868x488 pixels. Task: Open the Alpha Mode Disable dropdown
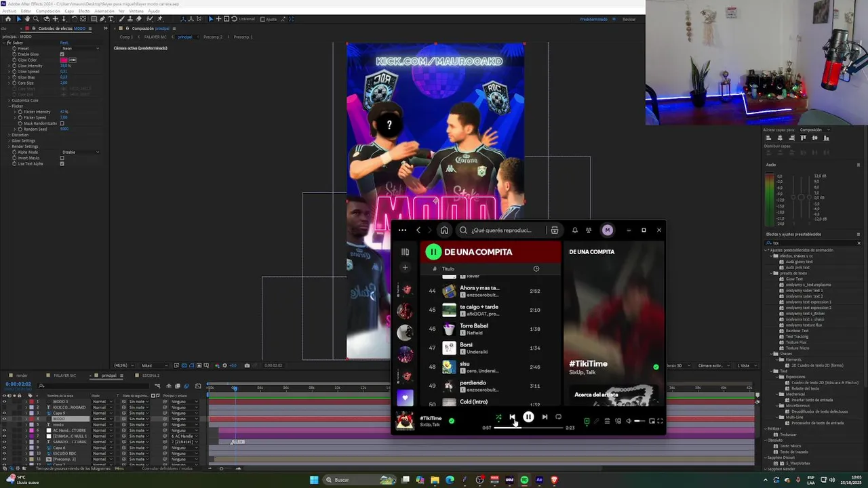coord(79,152)
